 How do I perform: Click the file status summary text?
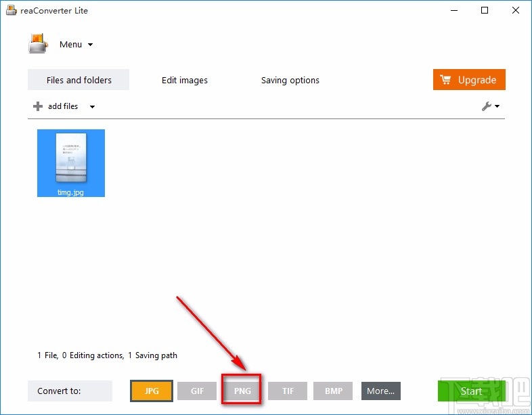pos(107,355)
